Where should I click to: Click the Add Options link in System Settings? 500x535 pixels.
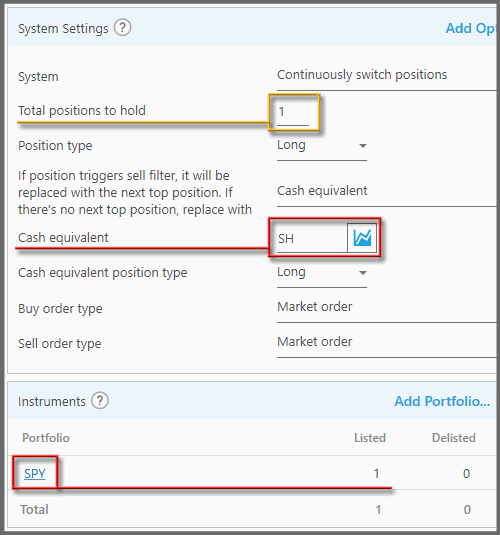tap(471, 28)
